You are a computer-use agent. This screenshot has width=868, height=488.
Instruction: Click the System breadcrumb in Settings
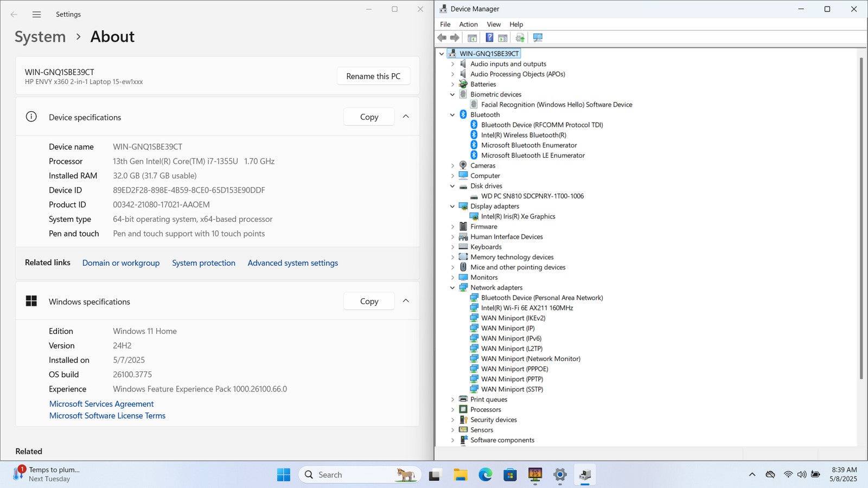point(40,37)
